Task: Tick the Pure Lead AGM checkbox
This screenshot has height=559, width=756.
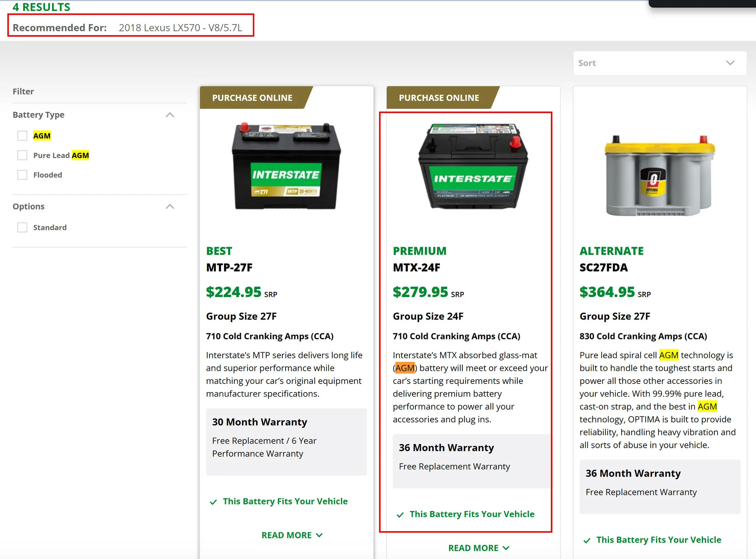Action: 22,155
